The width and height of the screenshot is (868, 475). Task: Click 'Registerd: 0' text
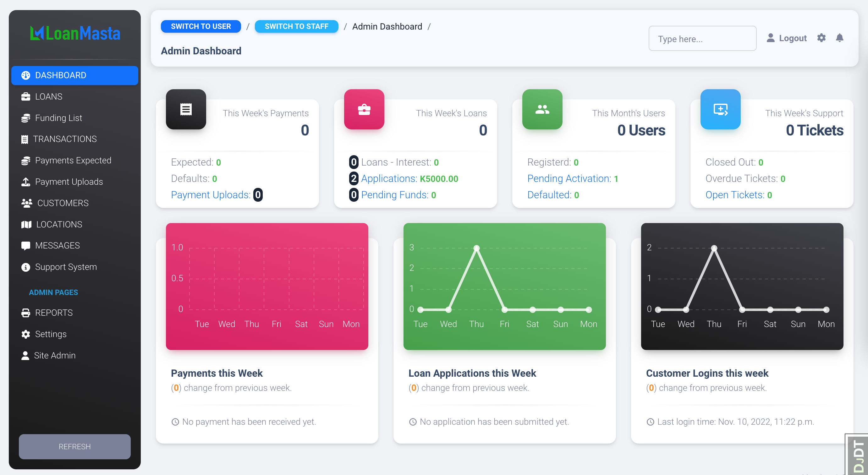click(x=553, y=162)
